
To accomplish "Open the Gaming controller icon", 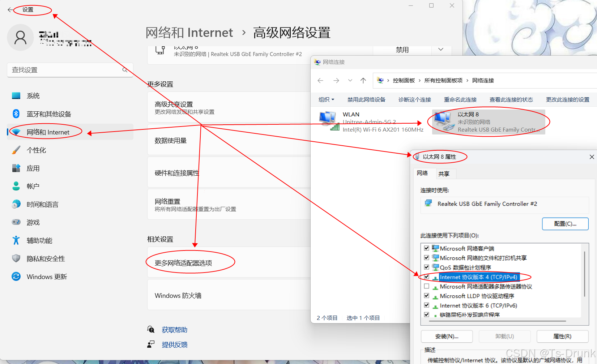I will point(16,222).
